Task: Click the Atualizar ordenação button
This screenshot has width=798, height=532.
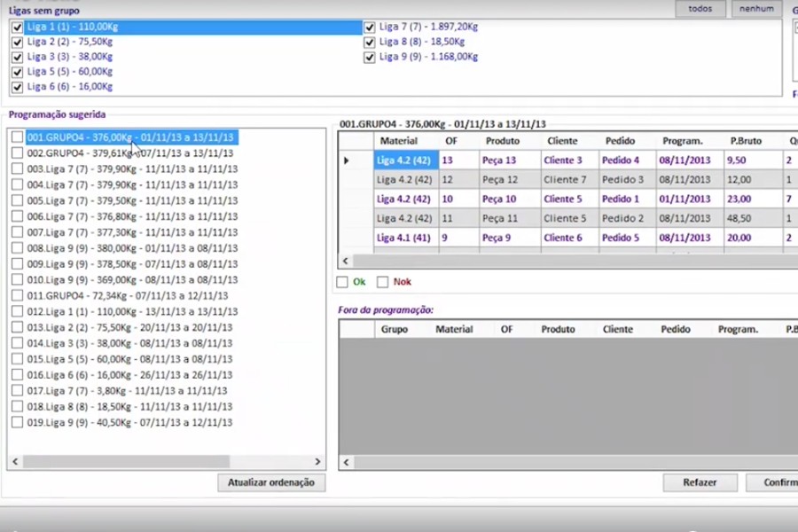Action: [x=271, y=483]
